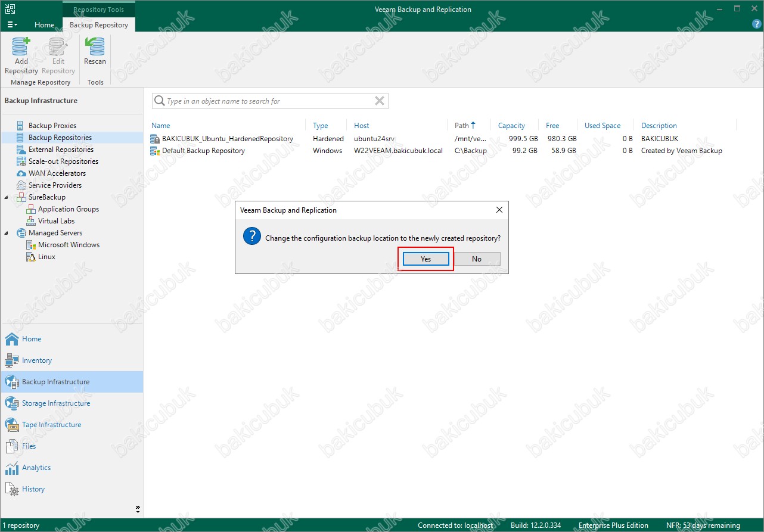Viewport: 764px width, 532px height.
Task: Open the help question mark icon
Action: pyautogui.click(x=757, y=24)
